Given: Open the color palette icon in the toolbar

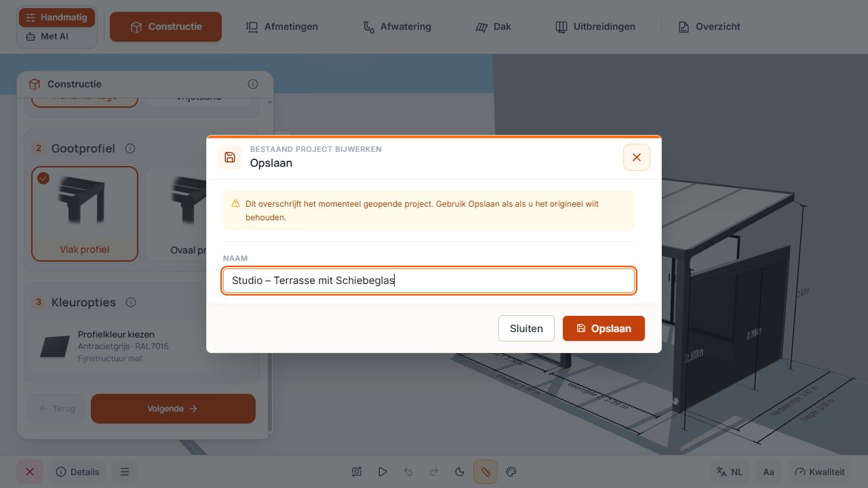Looking at the screenshot, I should 512,472.
